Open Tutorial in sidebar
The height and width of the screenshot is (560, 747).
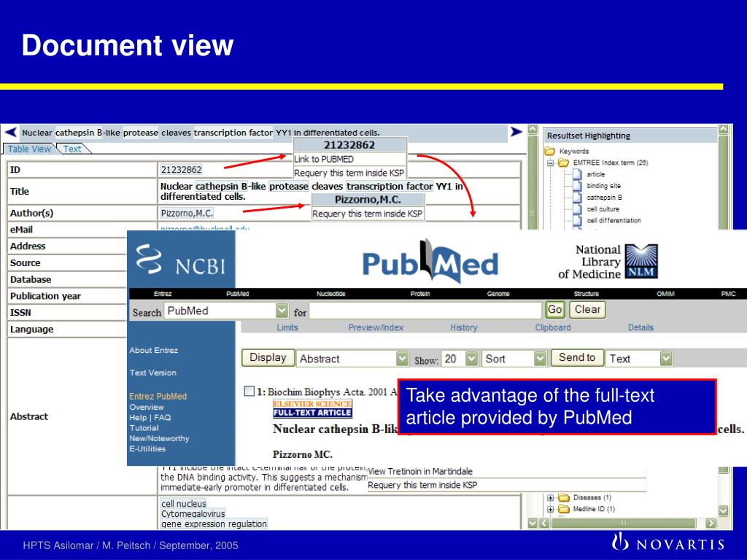coord(144,428)
